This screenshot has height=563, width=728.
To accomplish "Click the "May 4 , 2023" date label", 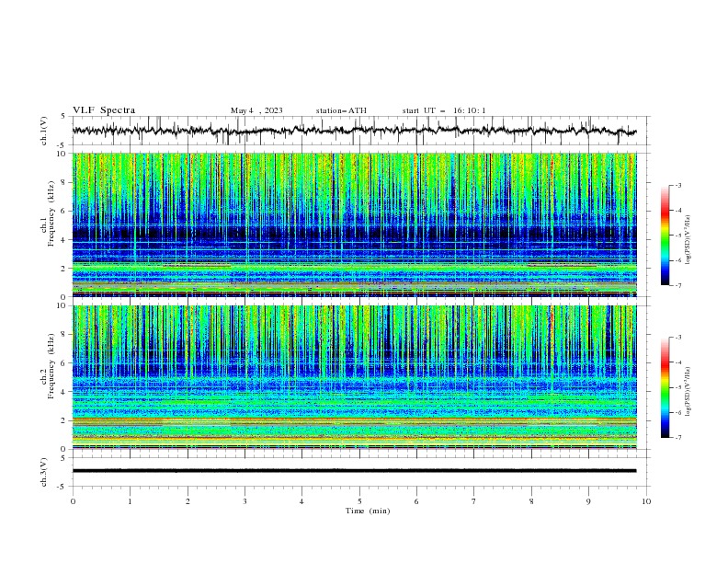I will (256, 110).
